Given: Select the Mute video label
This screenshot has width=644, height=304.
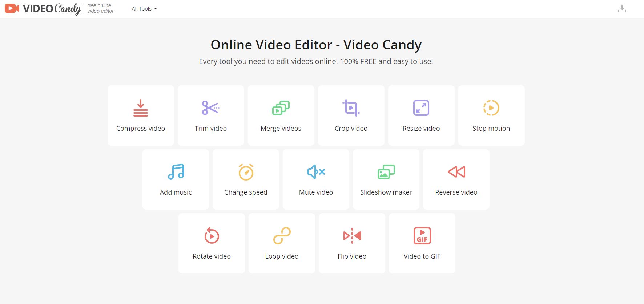Looking at the screenshot, I should 316,192.
